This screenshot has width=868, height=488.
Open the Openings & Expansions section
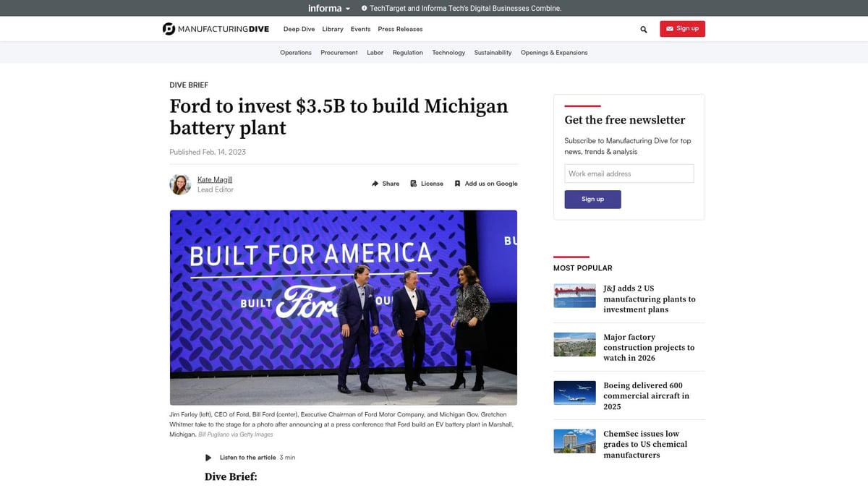(554, 52)
